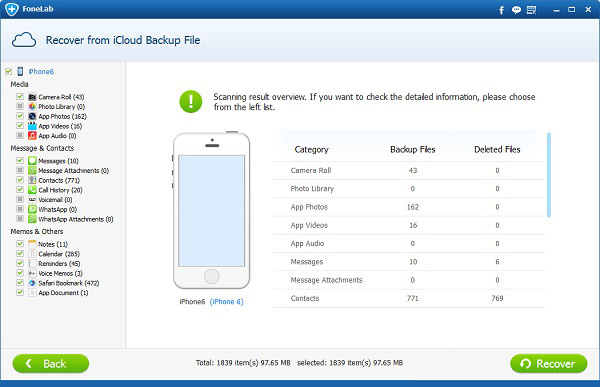
Task: Click the Call History phone icon
Action: point(33,190)
